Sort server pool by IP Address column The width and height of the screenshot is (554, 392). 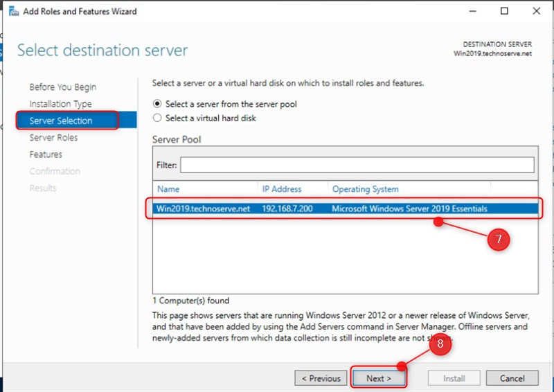point(282,189)
